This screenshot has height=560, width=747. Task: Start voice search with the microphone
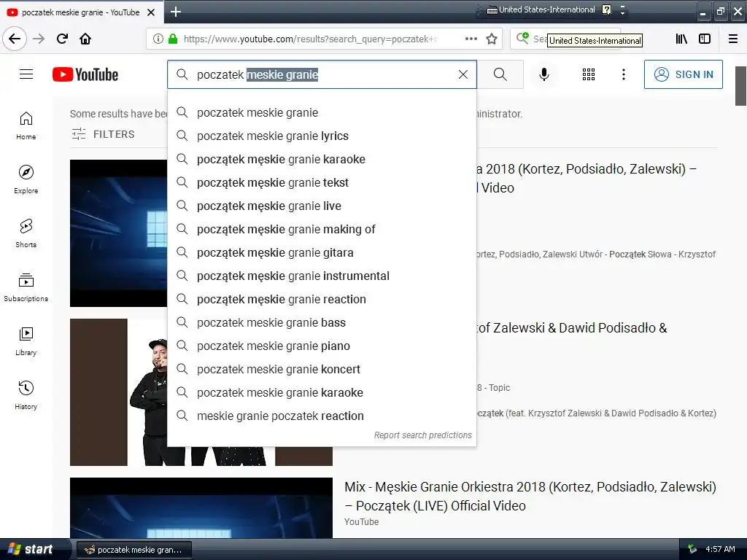coord(544,74)
